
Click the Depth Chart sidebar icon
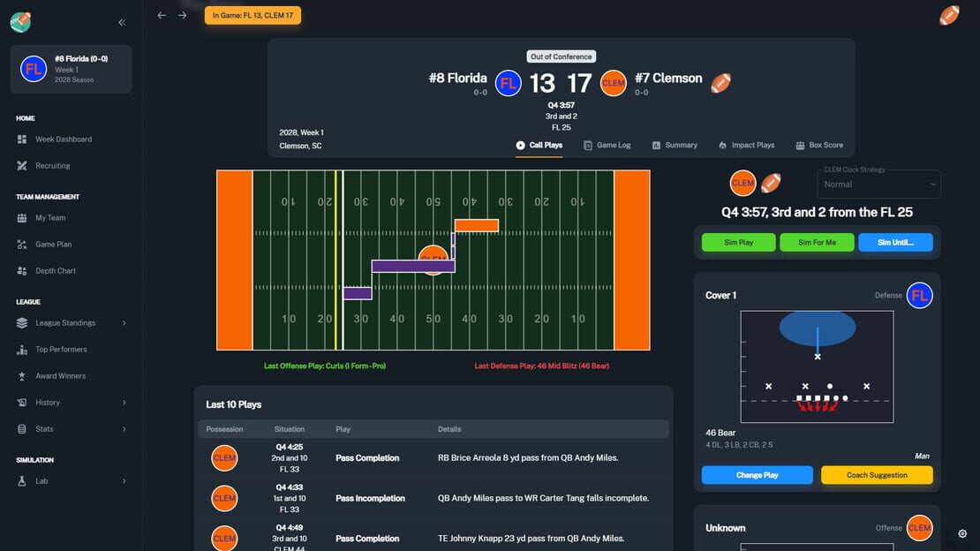(22, 271)
